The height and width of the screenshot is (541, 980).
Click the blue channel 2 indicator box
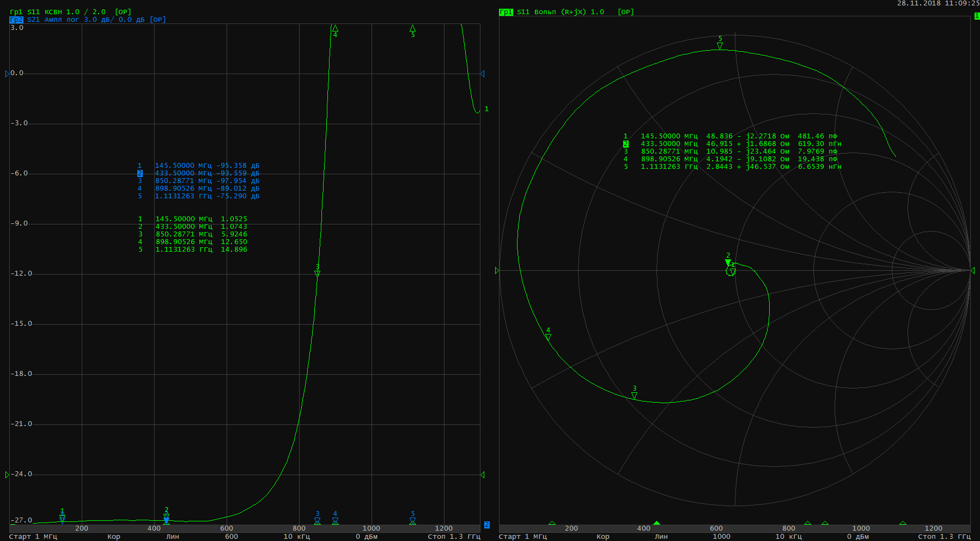pyautogui.click(x=486, y=525)
